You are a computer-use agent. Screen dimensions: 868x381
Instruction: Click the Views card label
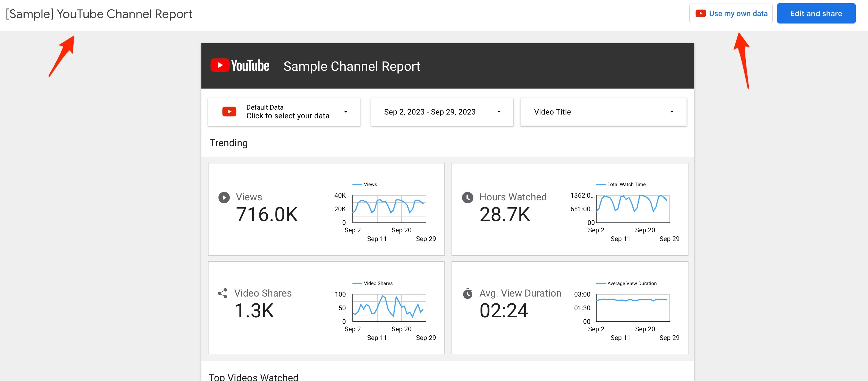pyautogui.click(x=249, y=197)
